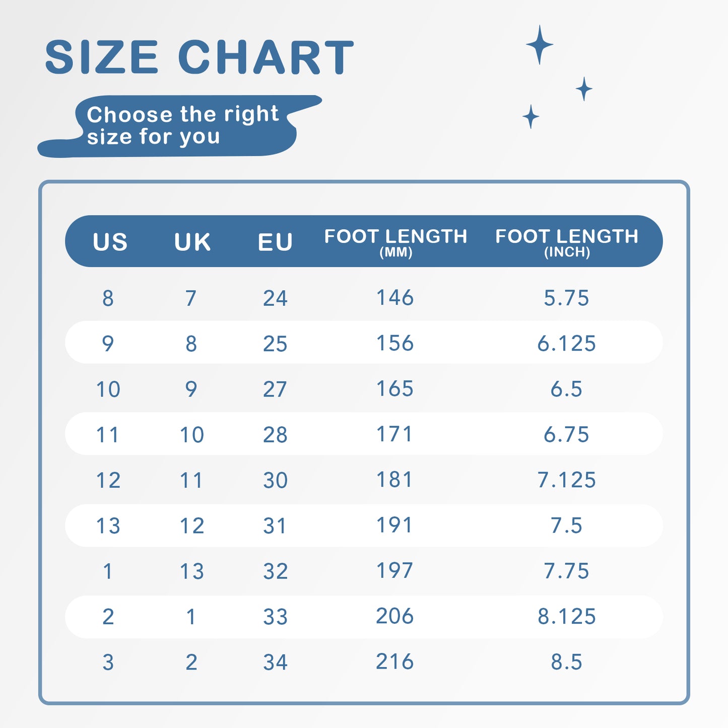Screen dimensions: 728x728
Task: Select the 156 mm foot length value
Action: (x=395, y=343)
